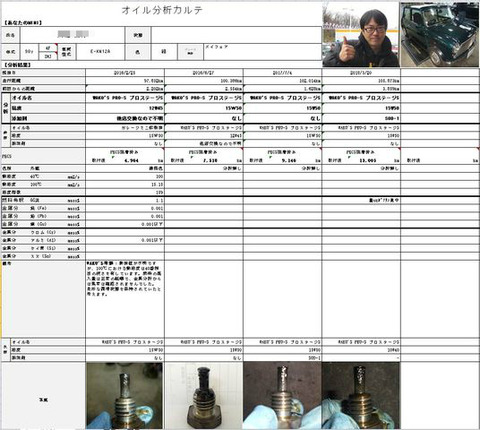Screen dimensions: 480x430
Task: Click the 鉄 (Fe) metal row label
Action: coord(38,208)
